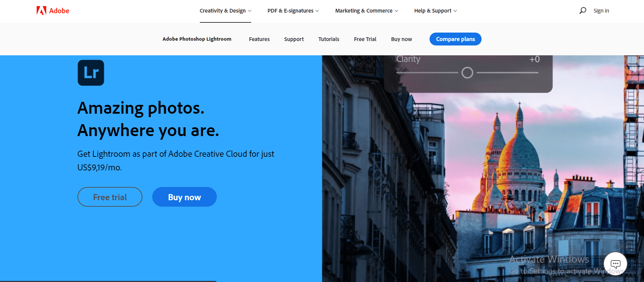644x282 pixels.
Task: Click the Clarity slider handle
Action: point(467,73)
